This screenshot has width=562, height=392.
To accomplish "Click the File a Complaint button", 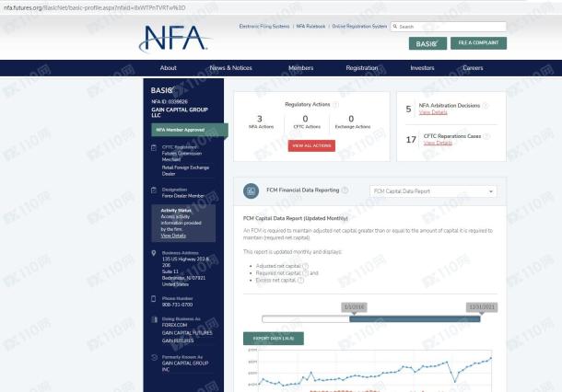I will pos(478,43).
